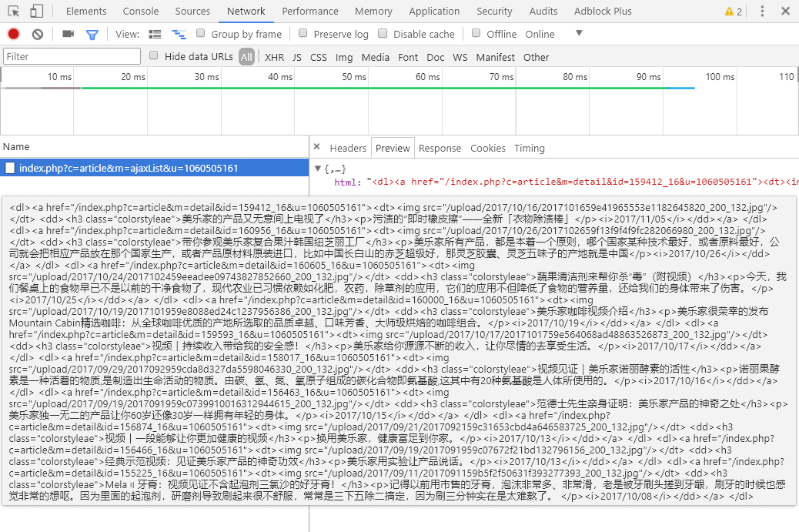Open the Response tab
This screenshot has height=532, width=799.
pyautogui.click(x=440, y=148)
